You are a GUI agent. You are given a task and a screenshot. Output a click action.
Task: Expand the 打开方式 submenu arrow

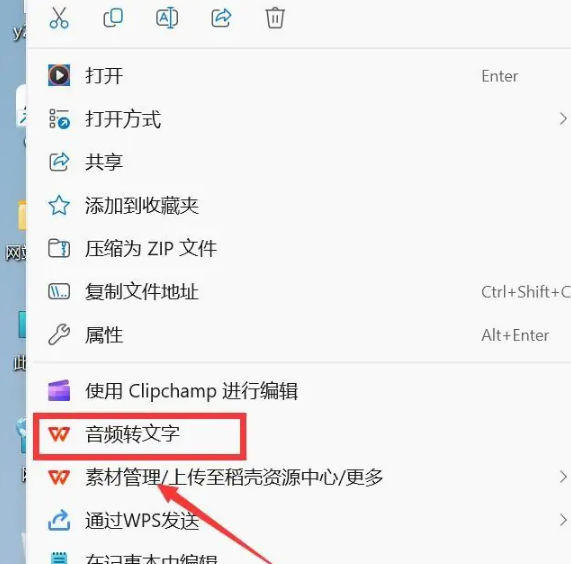563,119
